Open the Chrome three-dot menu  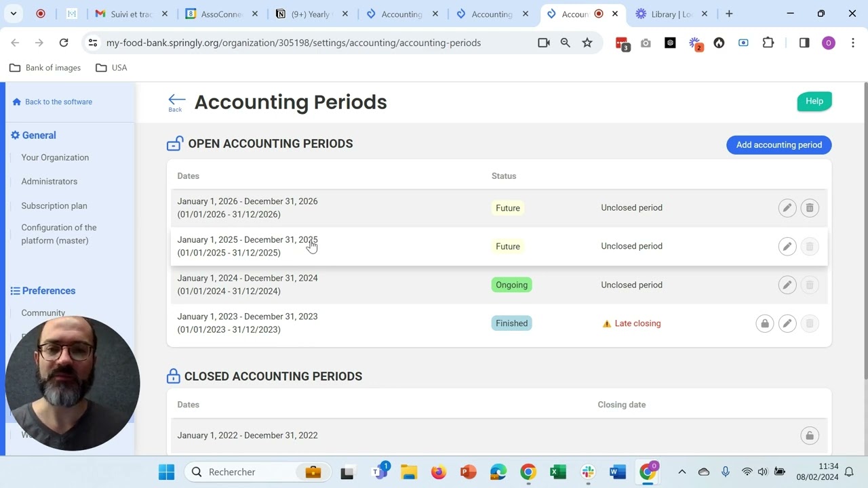pos(852,43)
